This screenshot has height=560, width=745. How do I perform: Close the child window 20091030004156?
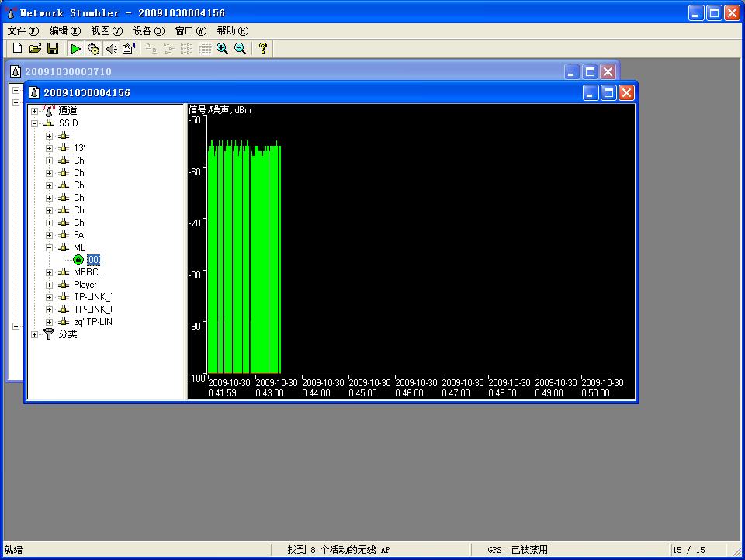(627, 92)
